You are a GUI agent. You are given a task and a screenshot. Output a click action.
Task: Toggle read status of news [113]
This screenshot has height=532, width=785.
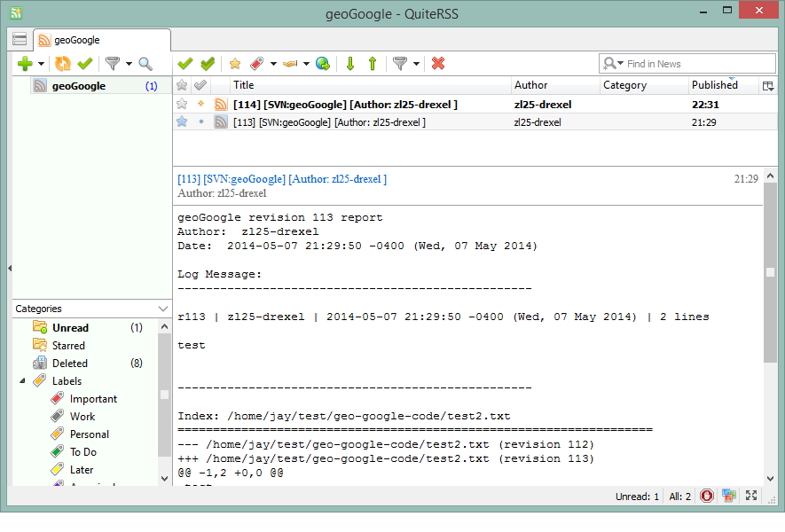pyautogui.click(x=200, y=121)
